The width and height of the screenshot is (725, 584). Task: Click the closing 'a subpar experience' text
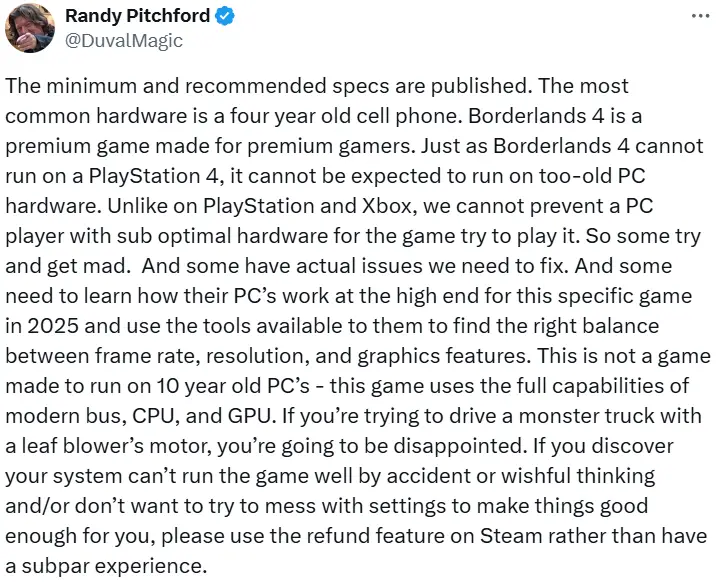tap(106, 566)
